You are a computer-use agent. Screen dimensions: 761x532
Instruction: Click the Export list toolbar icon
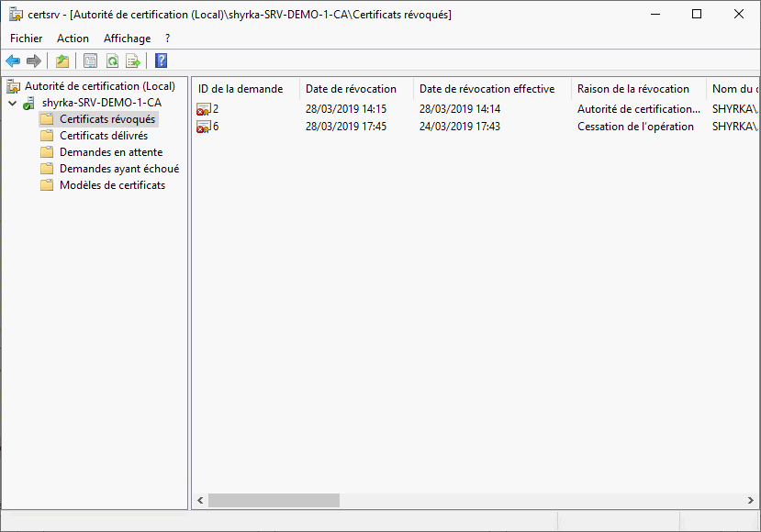[133, 61]
